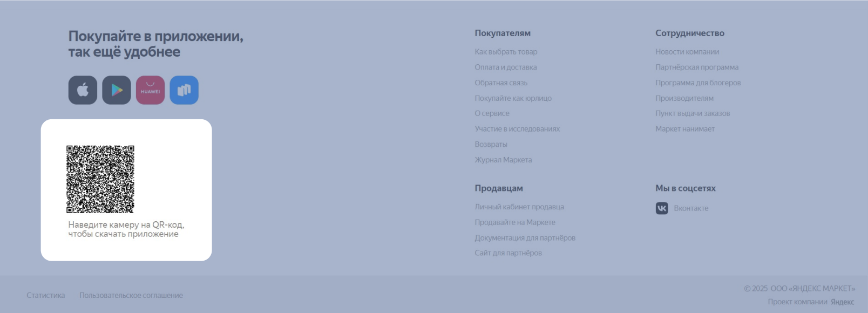
Task: Open 'Новости компании' link
Action: click(687, 52)
